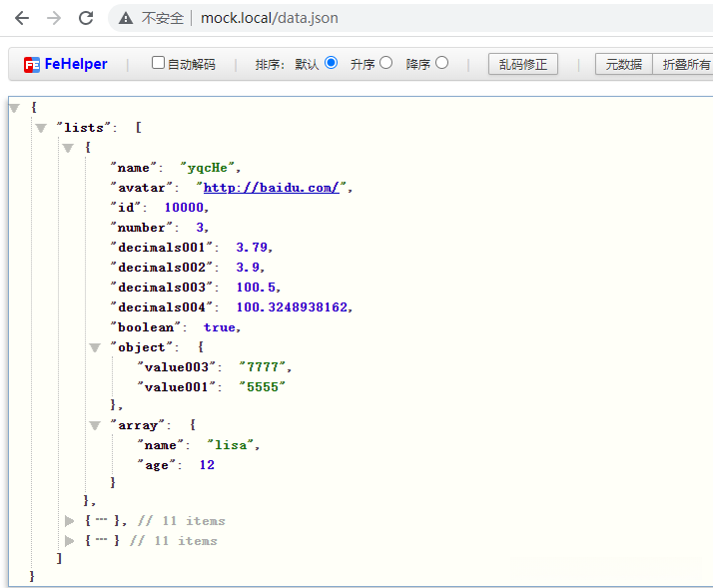Screen dimensions: 713x588
Task: Click the 元数据 button
Action: click(623, 64)
